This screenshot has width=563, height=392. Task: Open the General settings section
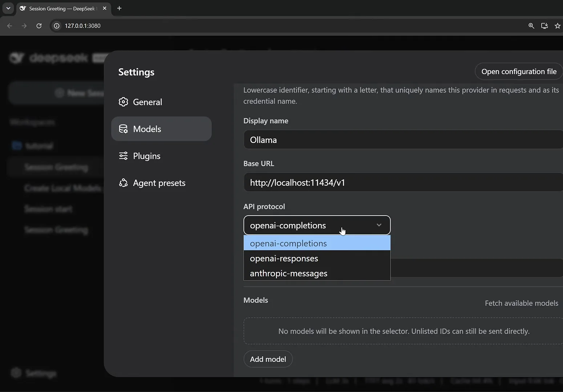pos(161,102)
